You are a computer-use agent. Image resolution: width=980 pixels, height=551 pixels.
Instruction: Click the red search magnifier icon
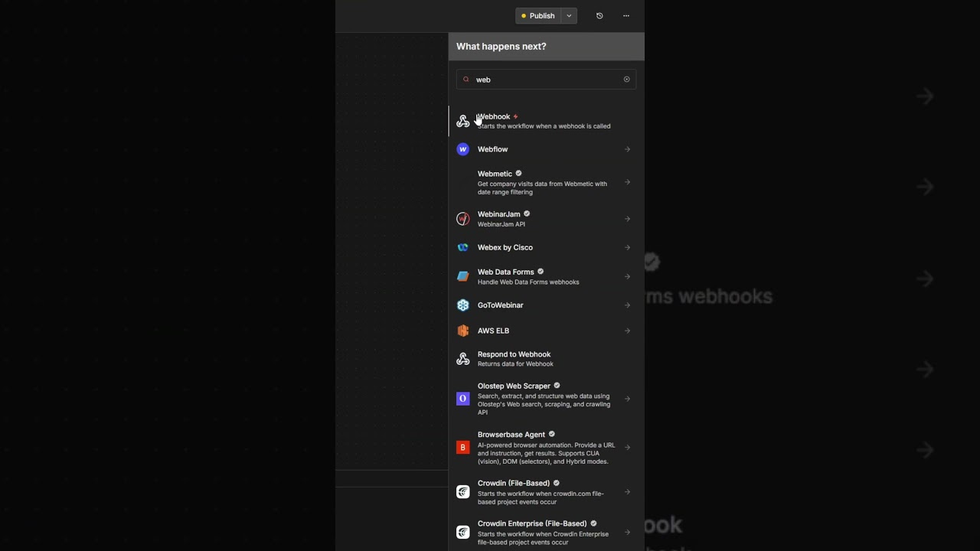coord(466,80)
